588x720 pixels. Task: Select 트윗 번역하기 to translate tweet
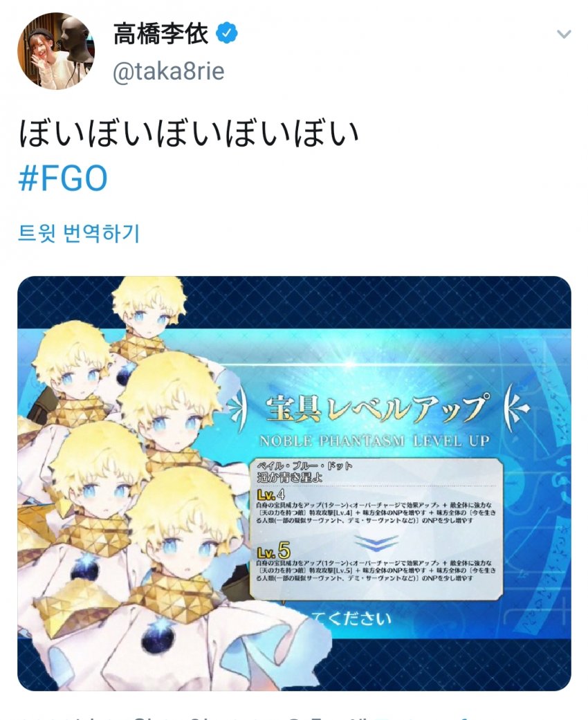point(79,233)
